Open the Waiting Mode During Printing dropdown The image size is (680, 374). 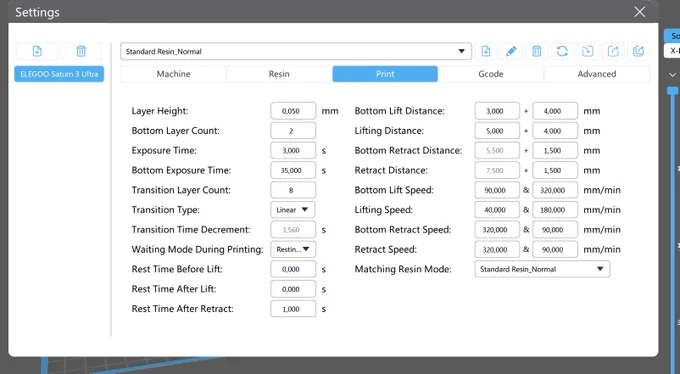click(x=293, y=249)
